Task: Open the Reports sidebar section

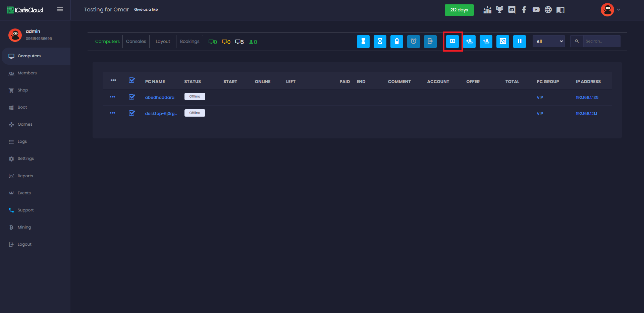Action: (x=25, y=176)
